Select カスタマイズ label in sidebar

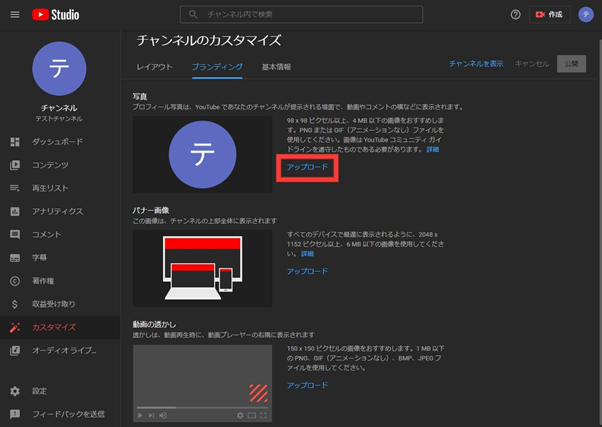click(x=54, y=327)
